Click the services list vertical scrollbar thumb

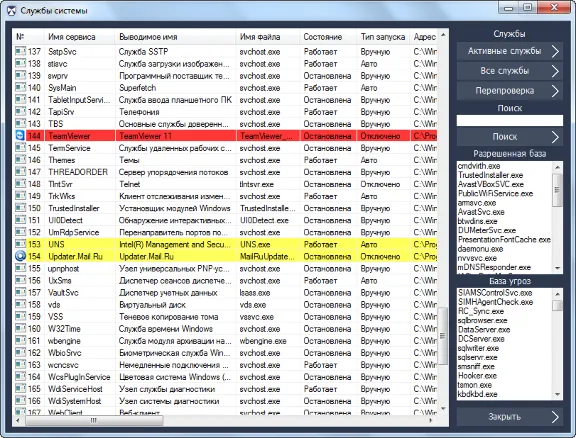443,335
